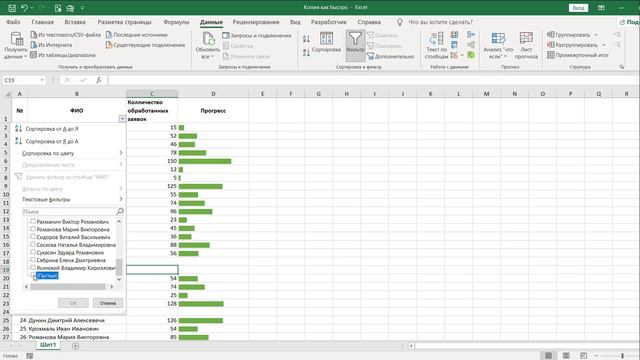640x360 pixels.
Task: Check 'Рахманин Виктор Романович' filter box
Action: point(33,222)
